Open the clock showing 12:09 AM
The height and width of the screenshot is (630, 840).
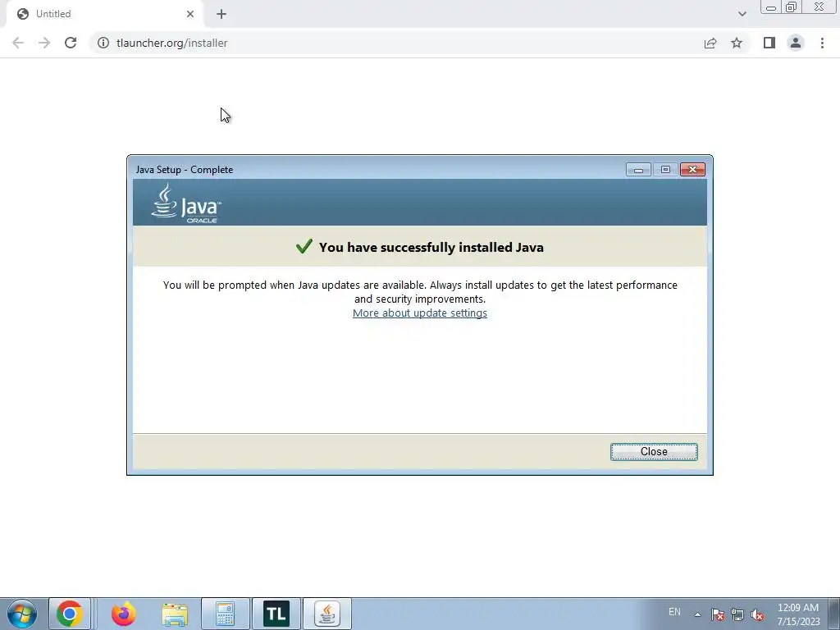(798, 614)
